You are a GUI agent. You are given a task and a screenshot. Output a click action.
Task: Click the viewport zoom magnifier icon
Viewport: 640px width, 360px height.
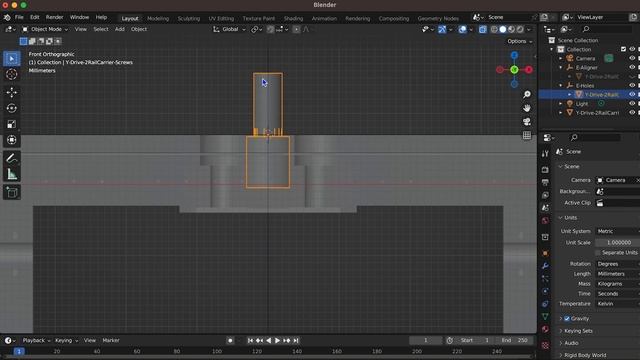point(527,95)
